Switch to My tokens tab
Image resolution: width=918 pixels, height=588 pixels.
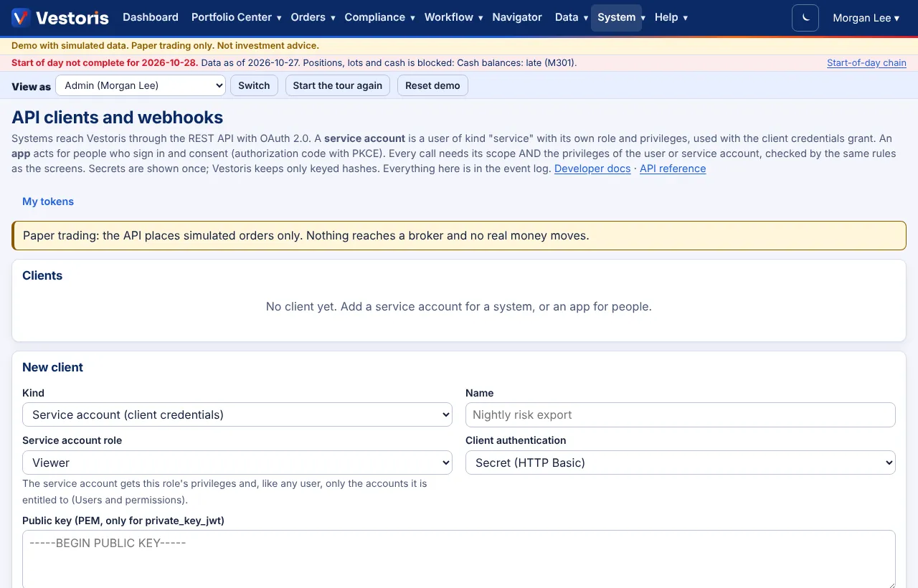point(48,201)
